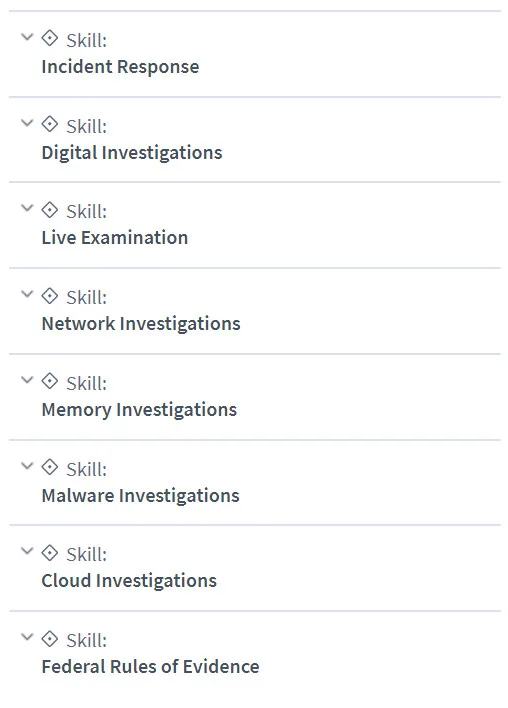Click the diamond skill icon beside Malware Investigations
The width and height of the screenshot is (508, 708).
click(x=50, y=467)
